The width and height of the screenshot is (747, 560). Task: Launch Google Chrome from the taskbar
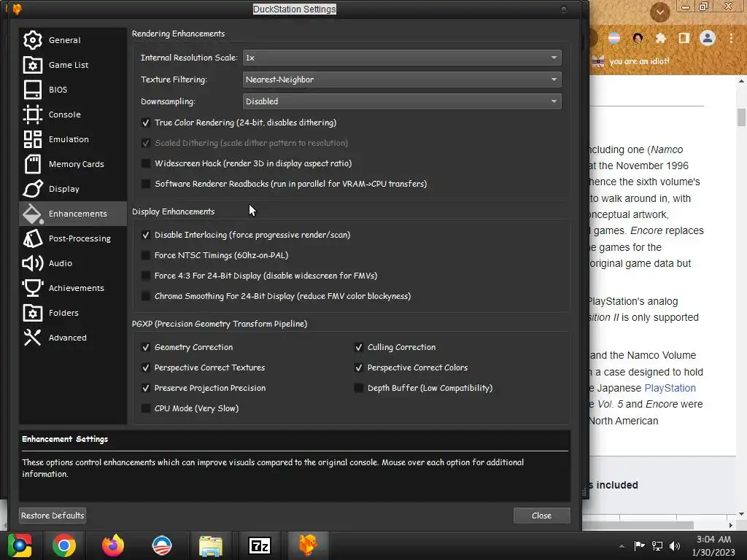(64, 545)
